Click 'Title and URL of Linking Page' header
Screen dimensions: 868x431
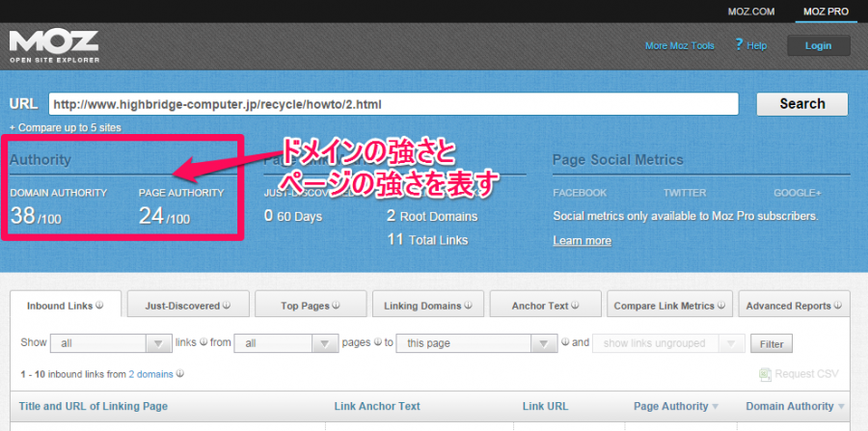[93, 406]
